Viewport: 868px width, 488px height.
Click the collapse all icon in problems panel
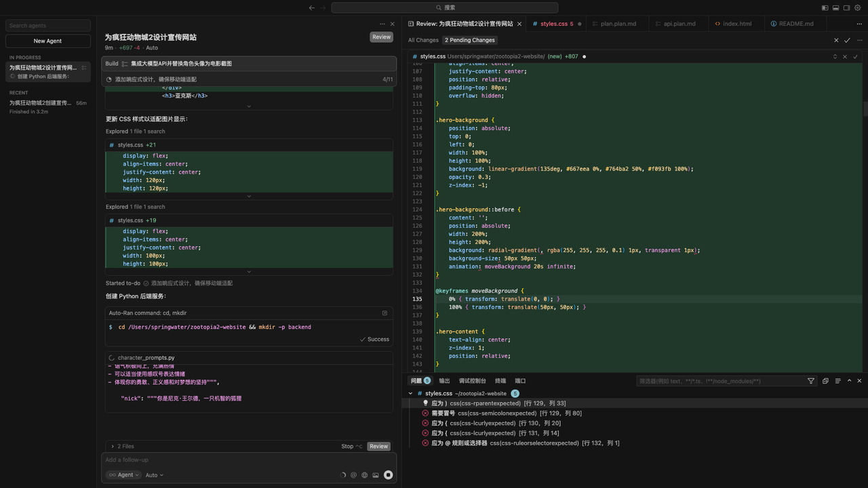pos(825,381)
